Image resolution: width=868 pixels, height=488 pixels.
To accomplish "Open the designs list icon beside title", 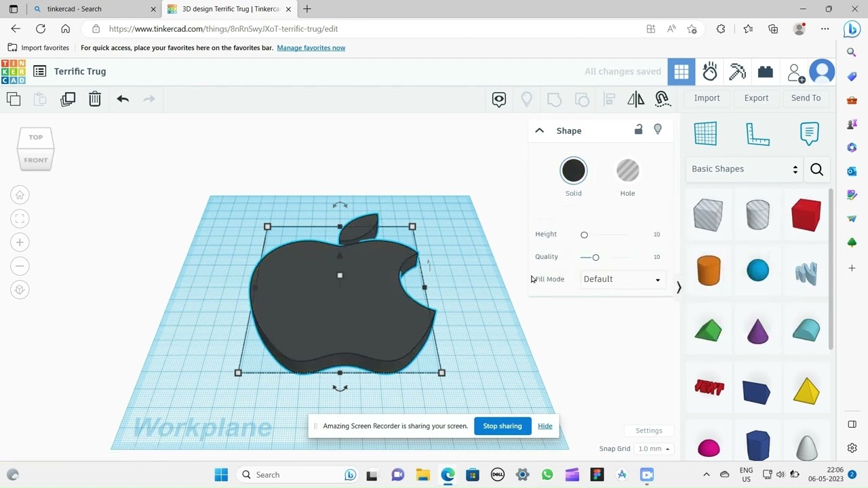I will [x=39, y=71].
